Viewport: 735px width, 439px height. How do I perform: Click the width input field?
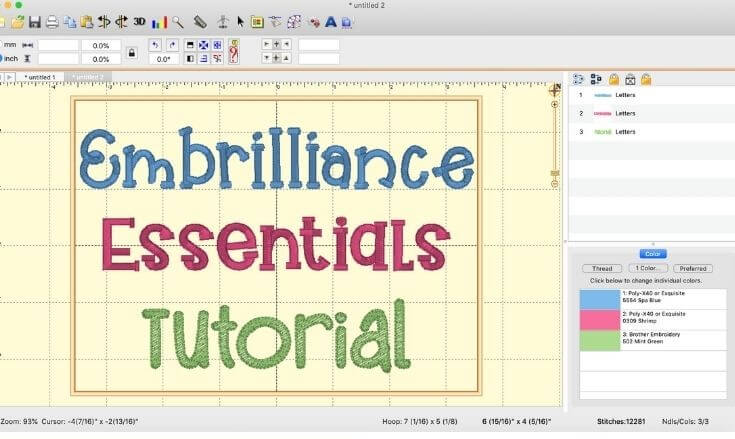click(58, 45)
